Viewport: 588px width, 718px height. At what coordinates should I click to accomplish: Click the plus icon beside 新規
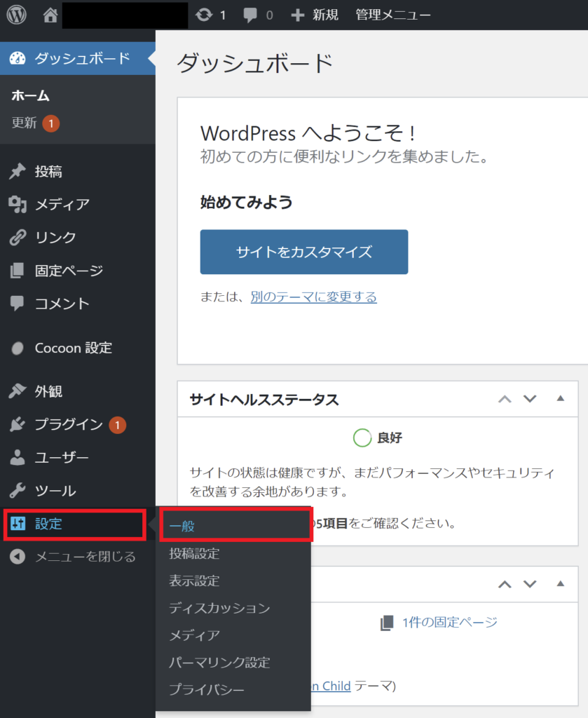tap(297, 15)
